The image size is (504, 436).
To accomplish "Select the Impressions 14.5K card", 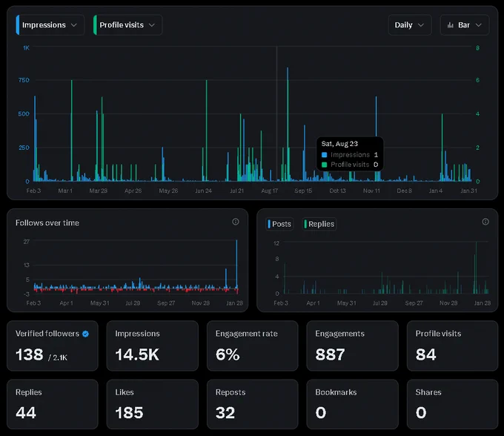I will [x=153, y=346].
